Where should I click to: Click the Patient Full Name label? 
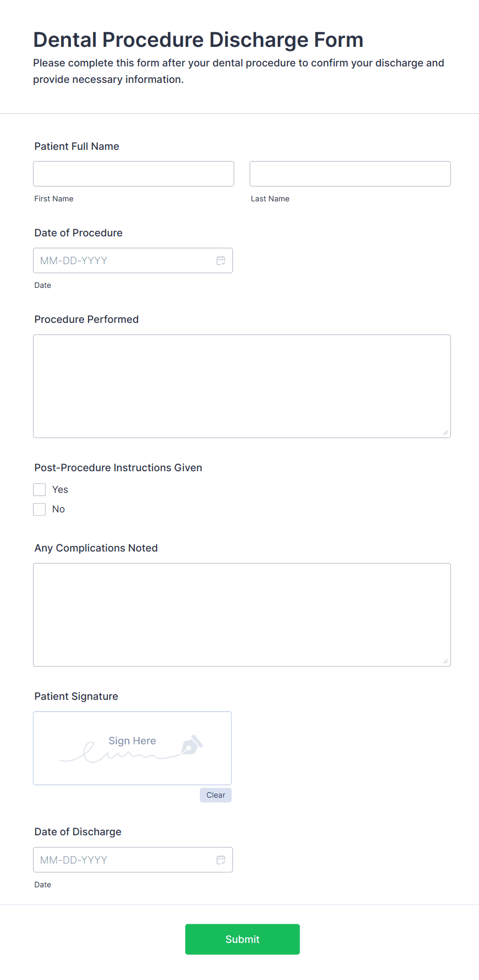77,146
